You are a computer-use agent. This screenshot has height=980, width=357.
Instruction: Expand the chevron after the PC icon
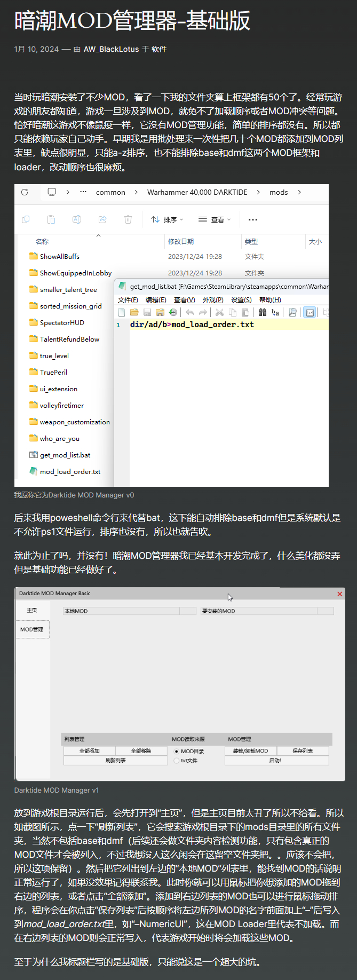[x=68, y=192]
